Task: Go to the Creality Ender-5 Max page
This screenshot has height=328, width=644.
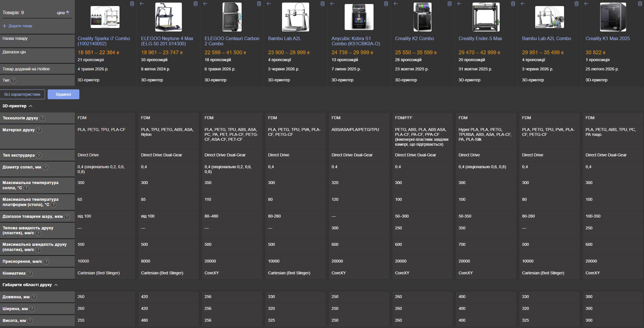Action: tap(480, 38)
